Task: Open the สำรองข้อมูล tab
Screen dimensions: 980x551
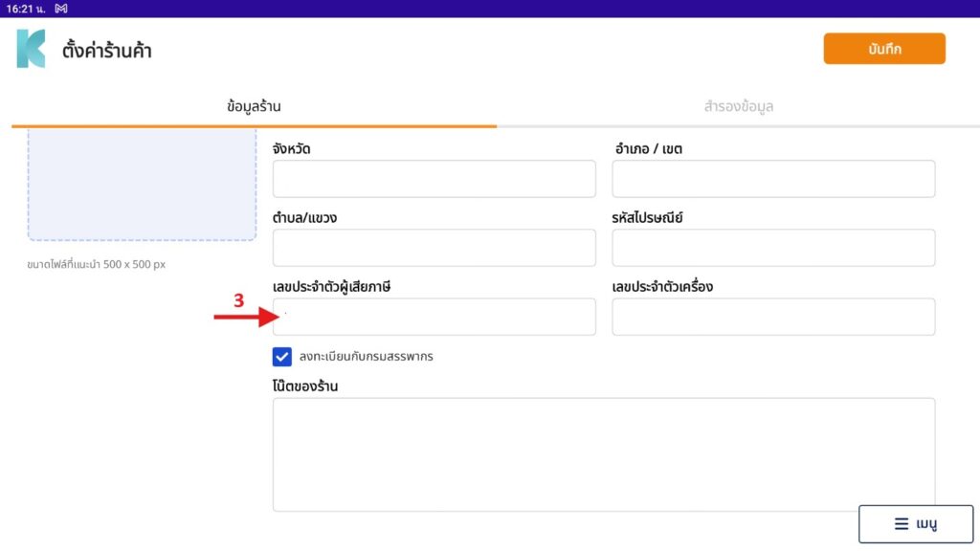Action: click(738, 106)
